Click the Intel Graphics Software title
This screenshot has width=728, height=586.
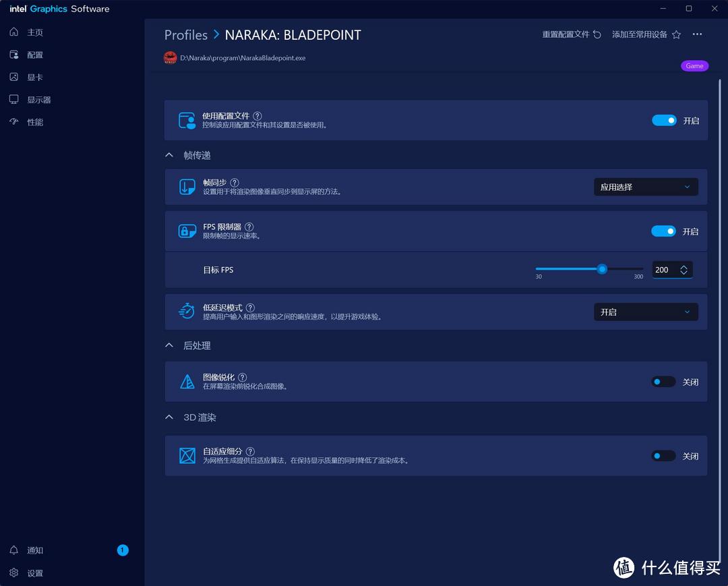pyautogui.click(x=59, y=9)
